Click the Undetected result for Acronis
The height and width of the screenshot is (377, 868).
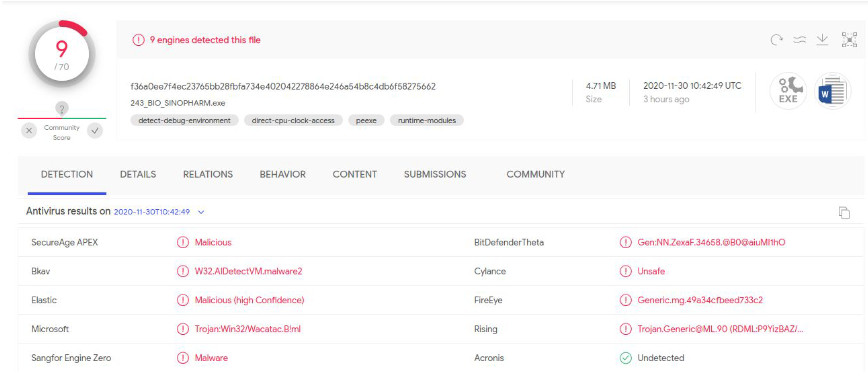660,358
